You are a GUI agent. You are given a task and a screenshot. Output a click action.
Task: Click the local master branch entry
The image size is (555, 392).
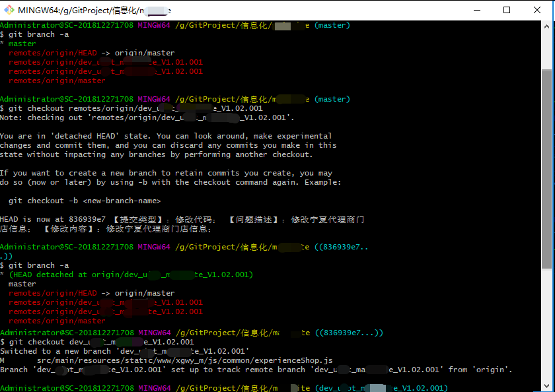22,283
